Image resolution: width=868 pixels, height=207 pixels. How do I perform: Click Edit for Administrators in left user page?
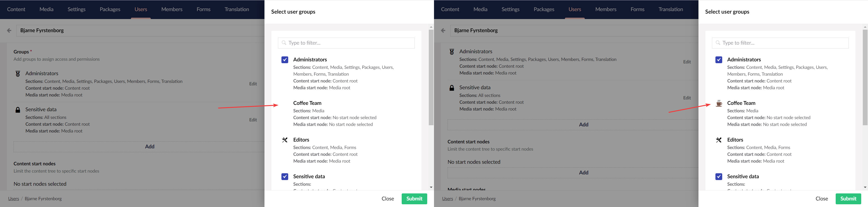click(253, 84)
